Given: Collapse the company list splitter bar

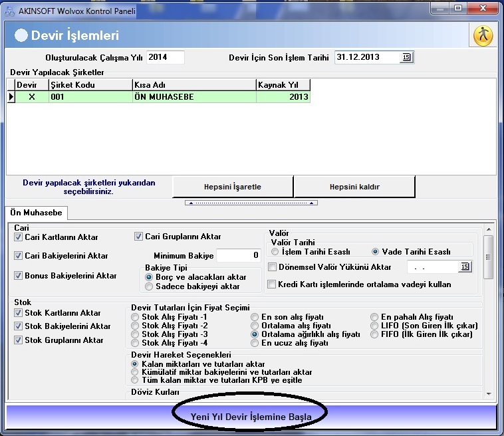Looking at the screenshot, I should coord(251,203).
